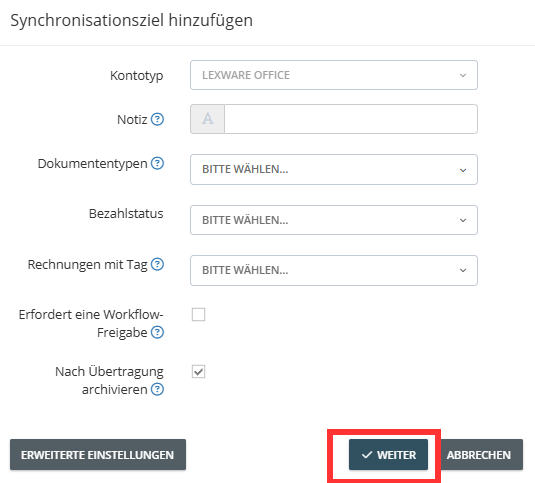
Task: Show help for Rechnungen mit Tag
Action: pyautogui.click(x=157, y=264)
